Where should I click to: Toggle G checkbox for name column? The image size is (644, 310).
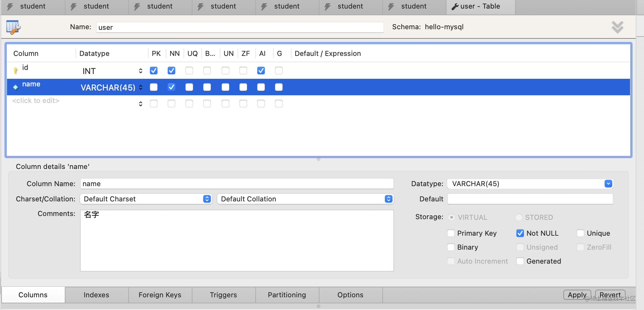tap(279, 87)
